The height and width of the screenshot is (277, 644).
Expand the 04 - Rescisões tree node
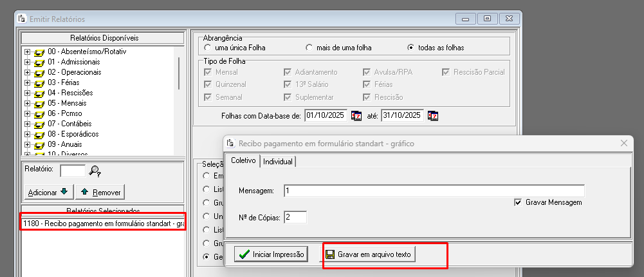tap(26, 93)
